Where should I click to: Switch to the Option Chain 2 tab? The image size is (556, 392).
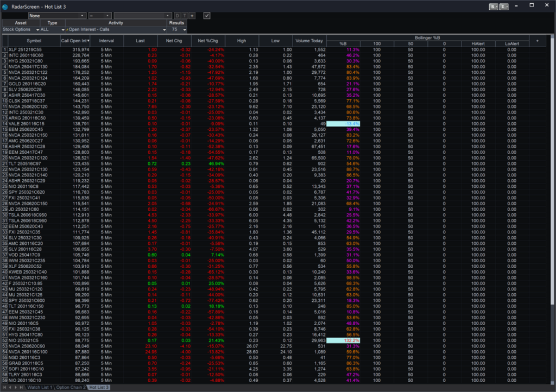71,387
